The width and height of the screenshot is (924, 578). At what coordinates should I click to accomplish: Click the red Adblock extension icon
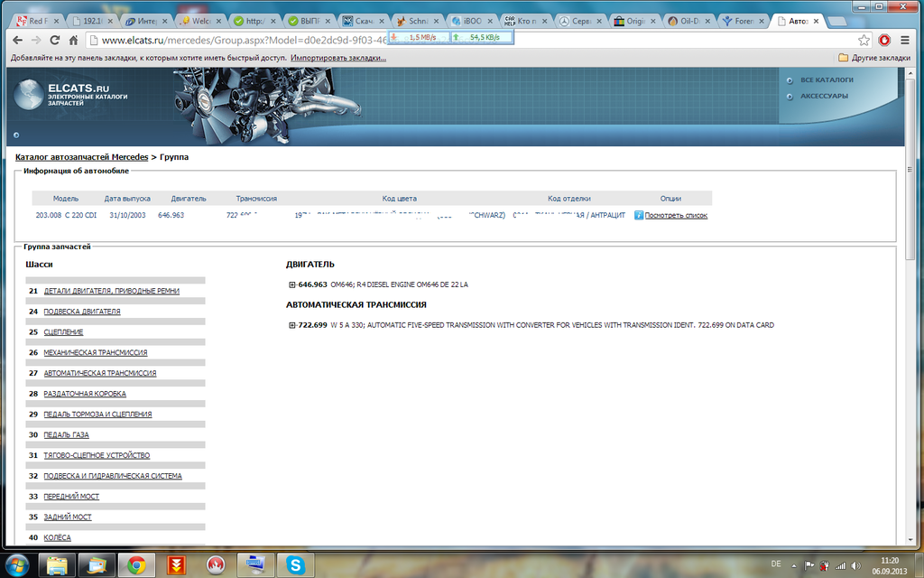[884, 40]
